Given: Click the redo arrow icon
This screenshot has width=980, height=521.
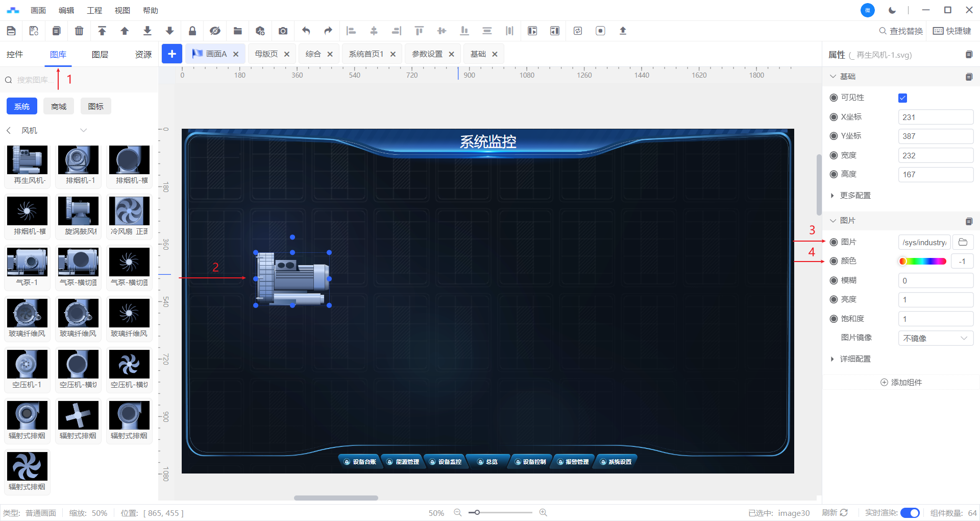Looking at the screenshot, I should (x=328, y=31).
